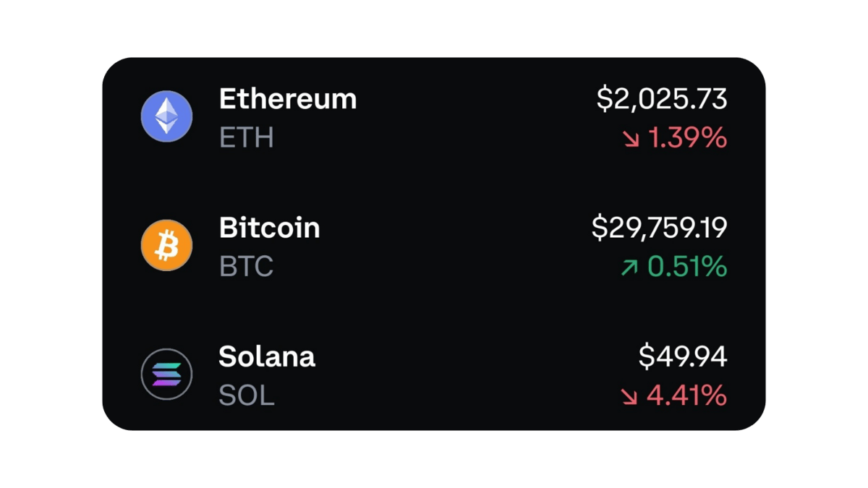
Task: Open the Solana asset name
Action: [x=267, y=356]
